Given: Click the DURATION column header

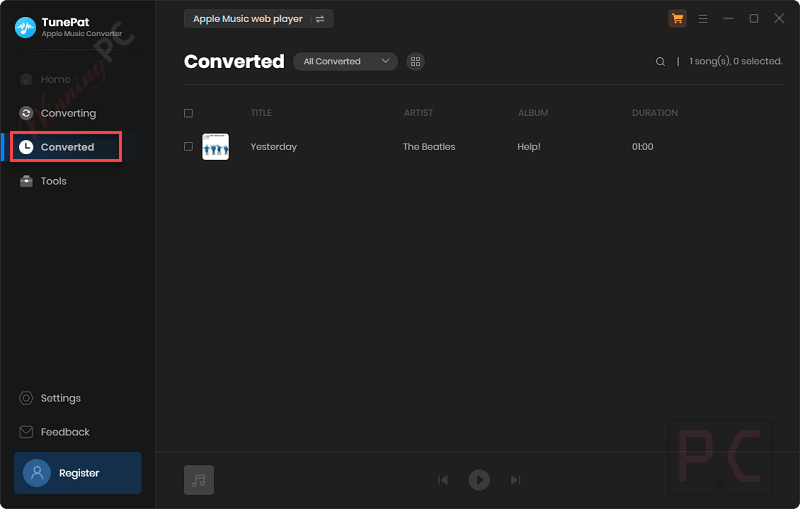Looking at the screenshot, I should click(x=655, y=113).
